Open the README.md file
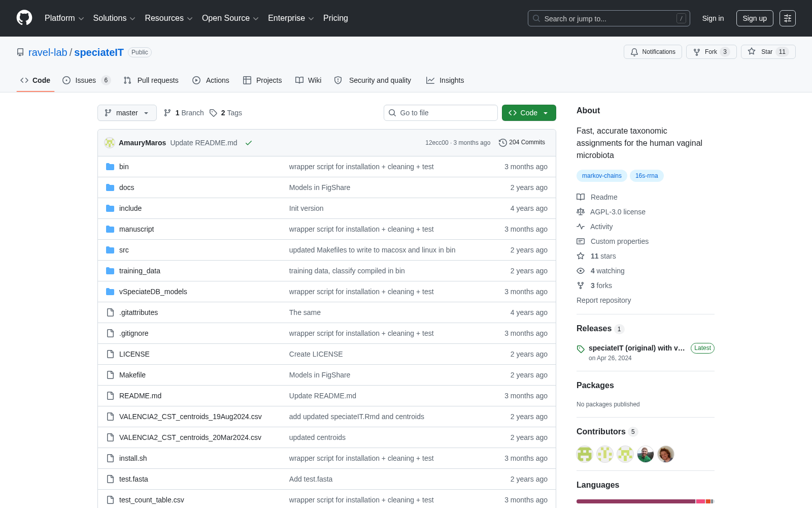Image resolution: width=812 pixels, height=508 pixels. click(140, 396)
